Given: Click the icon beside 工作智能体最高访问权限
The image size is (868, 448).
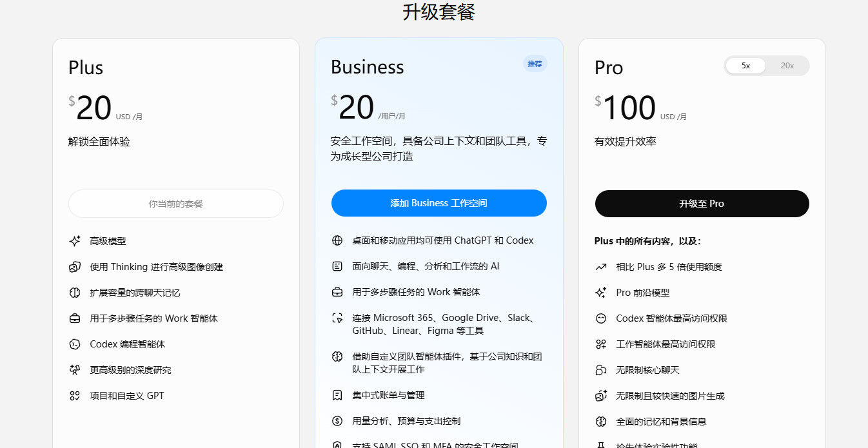Looking at the screenshot, I should click(x=601, y=344).
